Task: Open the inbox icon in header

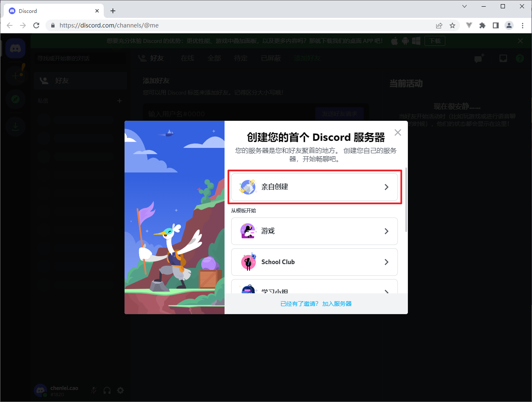Action: 503,58
